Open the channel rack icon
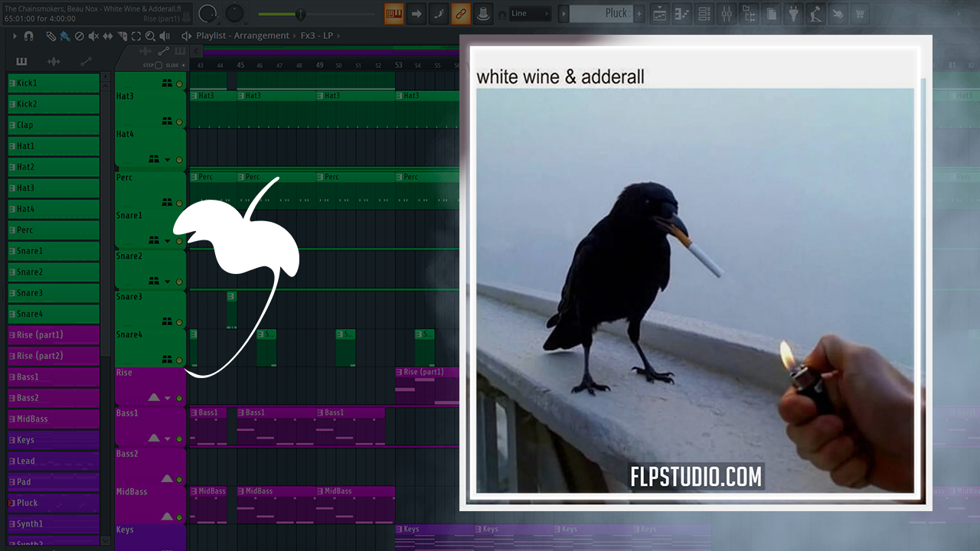Screen dimensions: 980x551 (x=704, y=13)
